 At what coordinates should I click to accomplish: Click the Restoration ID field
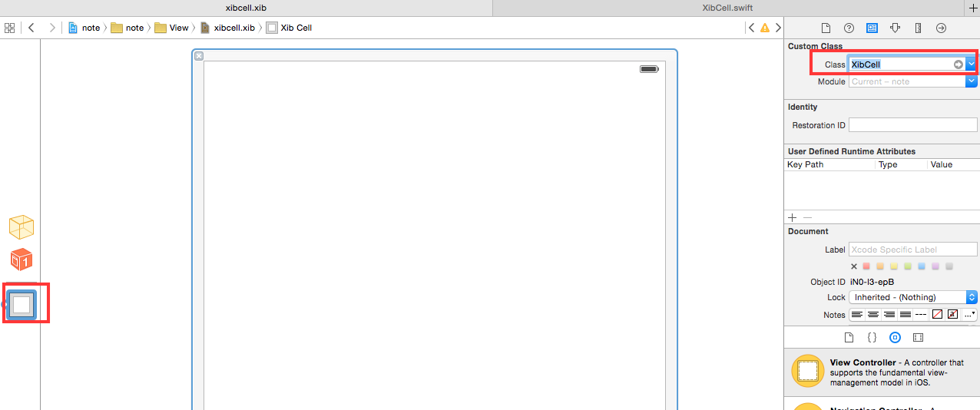tap(913, 125)
